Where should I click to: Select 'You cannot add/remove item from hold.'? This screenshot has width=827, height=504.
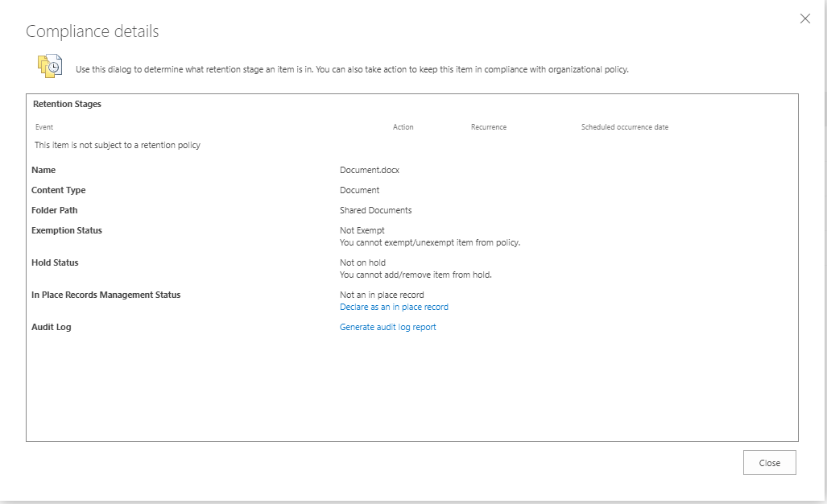click(x=416, y=275)
